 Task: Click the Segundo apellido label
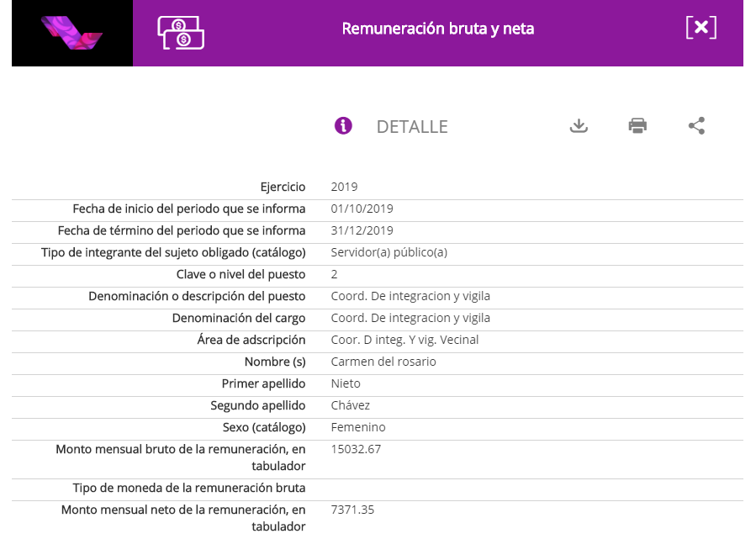pos(258,405)
